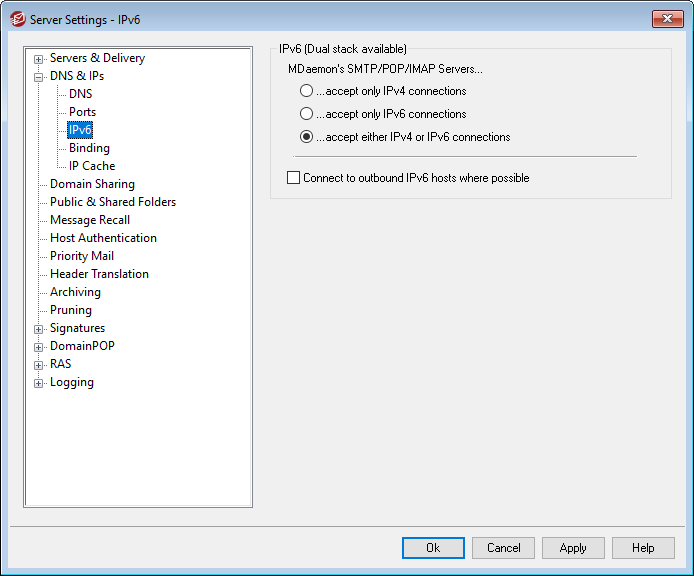Navigate to Domain Sharing
Viewport: 694px width, 576px height.
(92, 184)
